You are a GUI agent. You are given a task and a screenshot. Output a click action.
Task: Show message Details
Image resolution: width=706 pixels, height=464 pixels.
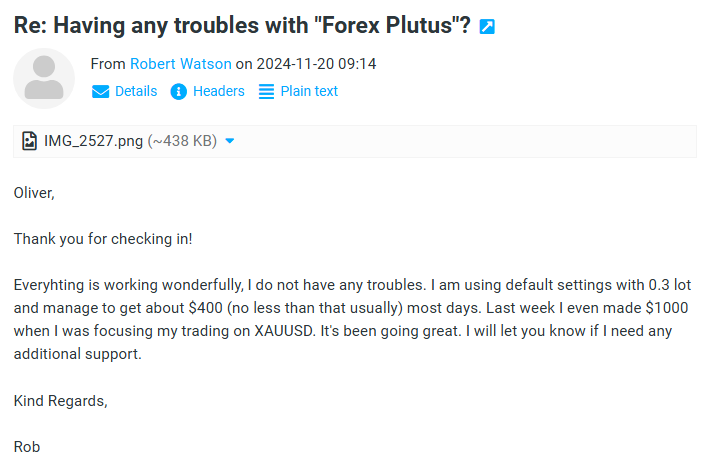pyautogui.click(x=136, y=91)
